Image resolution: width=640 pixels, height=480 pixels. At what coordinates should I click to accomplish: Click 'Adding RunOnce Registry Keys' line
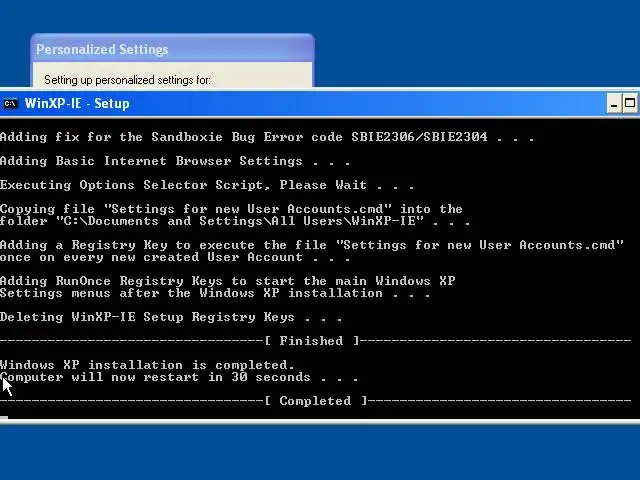click(227, 281)
